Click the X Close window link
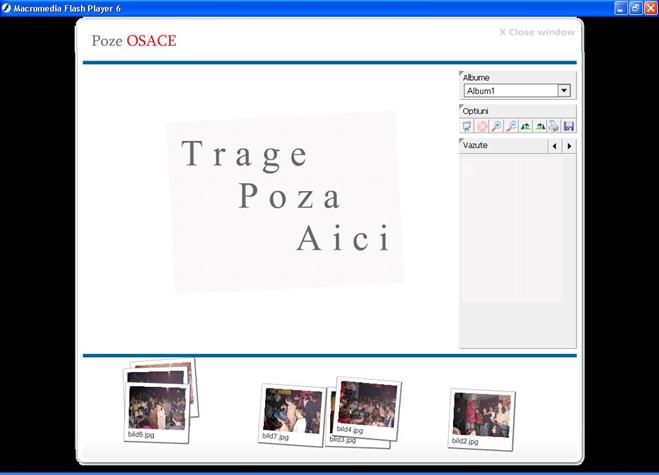 [537, 32]
